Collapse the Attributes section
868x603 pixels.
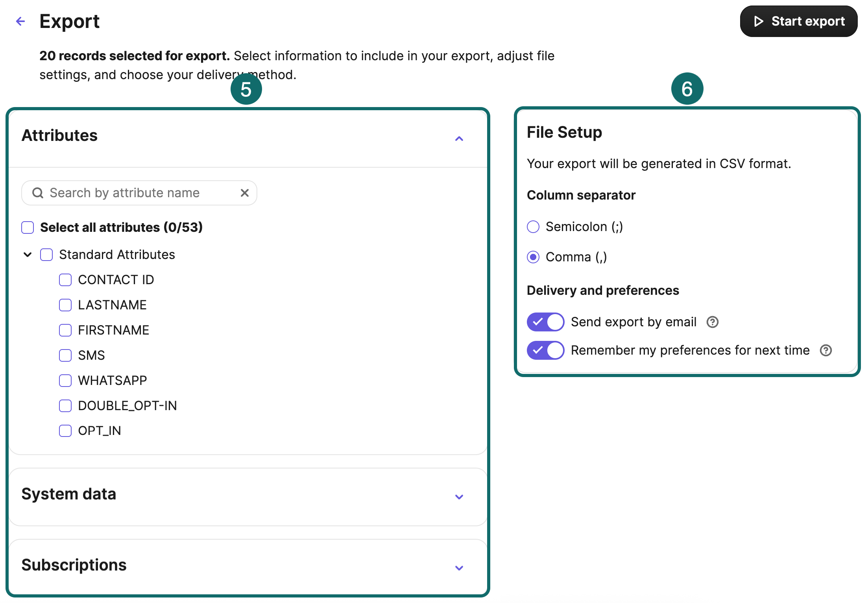[459, 139]
